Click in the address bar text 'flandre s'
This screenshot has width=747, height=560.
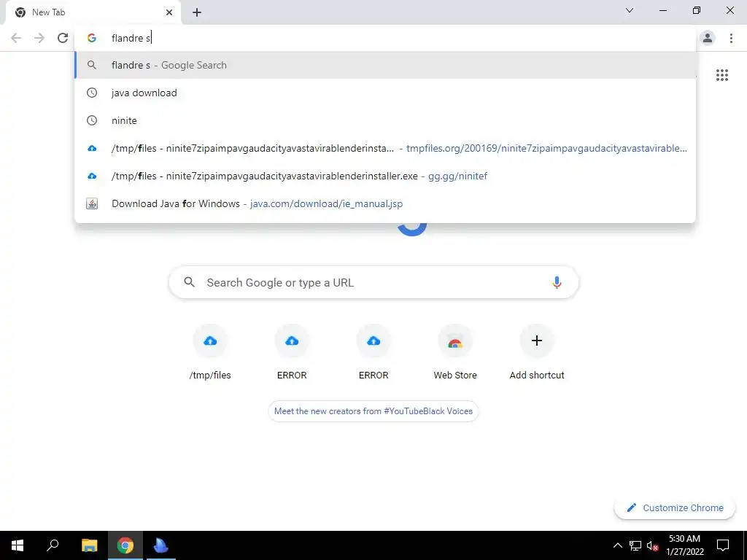131,38
